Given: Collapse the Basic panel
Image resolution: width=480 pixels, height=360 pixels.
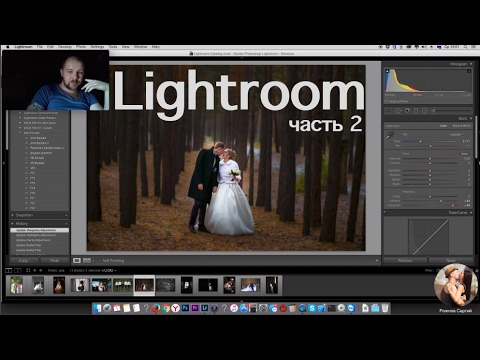Looking at the screenshot, I should click(471, 118).
